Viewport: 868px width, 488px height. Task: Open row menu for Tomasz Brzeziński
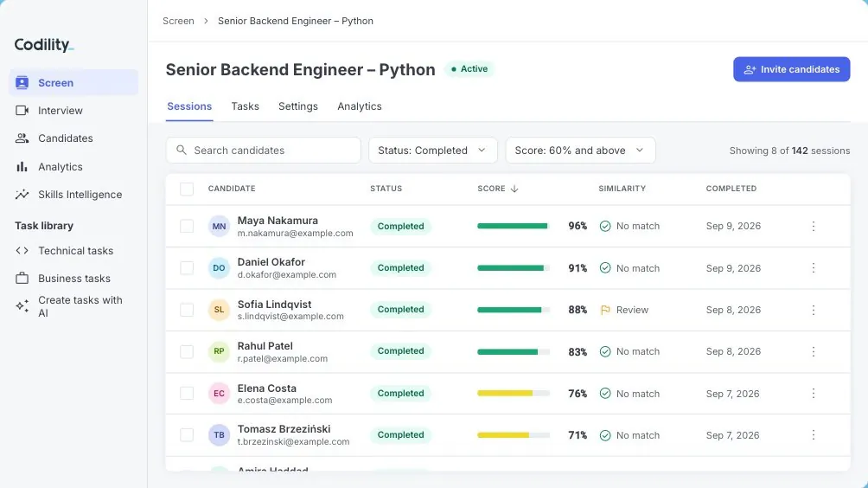tap(814, 435)
